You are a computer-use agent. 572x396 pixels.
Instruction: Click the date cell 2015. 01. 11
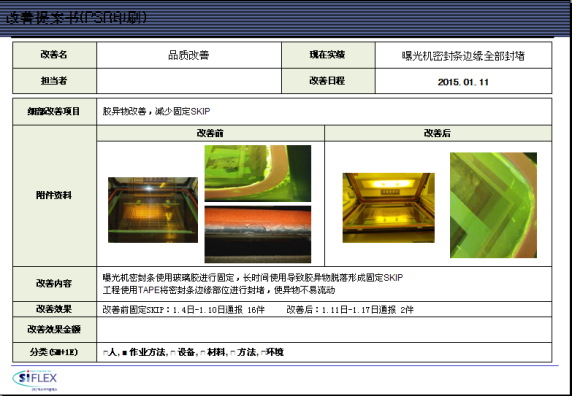point(463,81)
